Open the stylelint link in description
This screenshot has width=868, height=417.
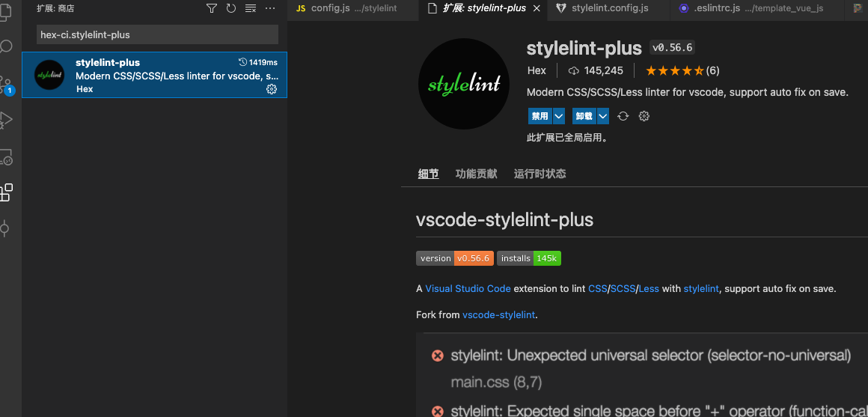(701, 288)
